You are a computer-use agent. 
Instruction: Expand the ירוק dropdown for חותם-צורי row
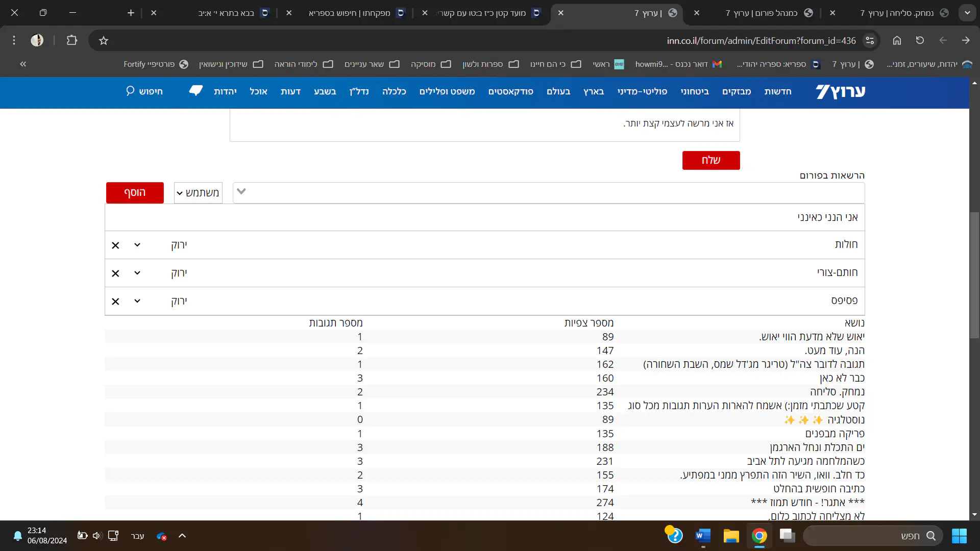pyautogui.click(x=137, y=273)
